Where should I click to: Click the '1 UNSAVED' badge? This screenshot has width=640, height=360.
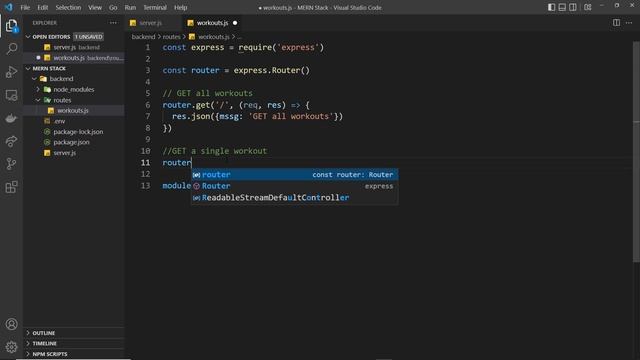(89, 37)
